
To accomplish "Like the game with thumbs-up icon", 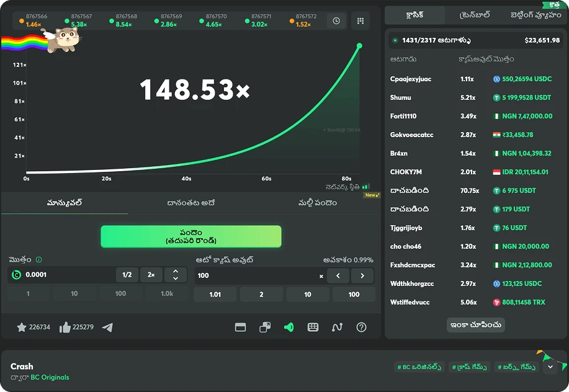I will [x=65, y=327].
